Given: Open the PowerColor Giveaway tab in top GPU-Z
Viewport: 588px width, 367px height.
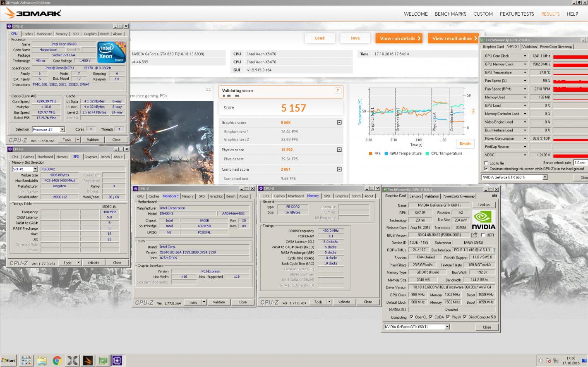Looking at the screenshot, I should click(x=556, y=47).
